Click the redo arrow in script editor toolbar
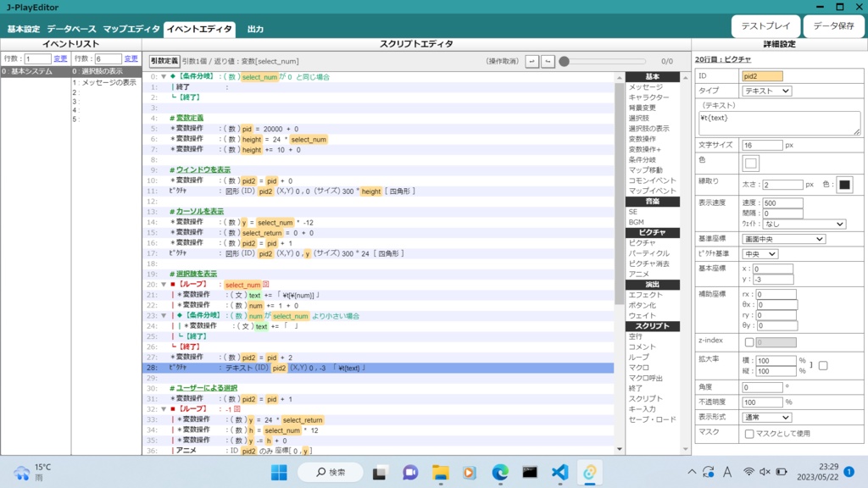Image resolution: width=868 pixels, height=488 pixels. tap(548, 61)
